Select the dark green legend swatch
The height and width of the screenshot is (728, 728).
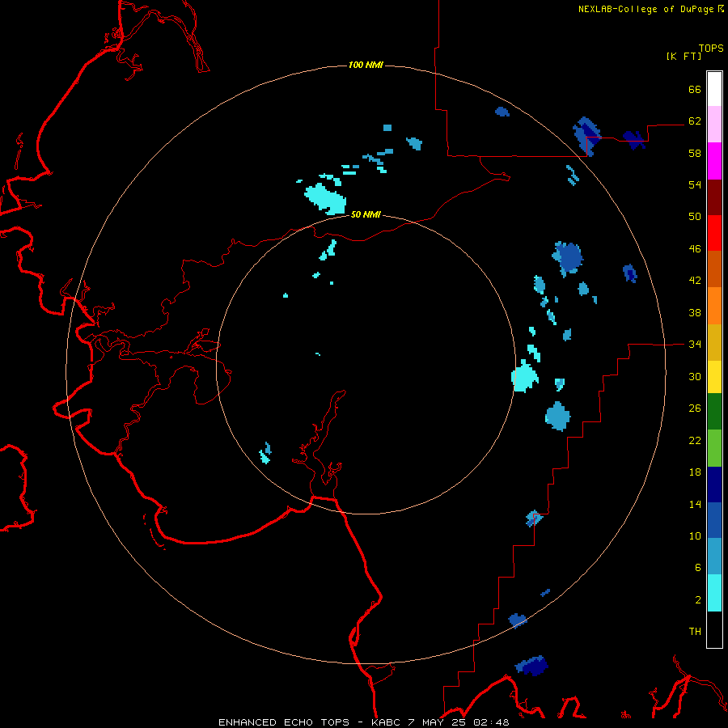(714, 411)
